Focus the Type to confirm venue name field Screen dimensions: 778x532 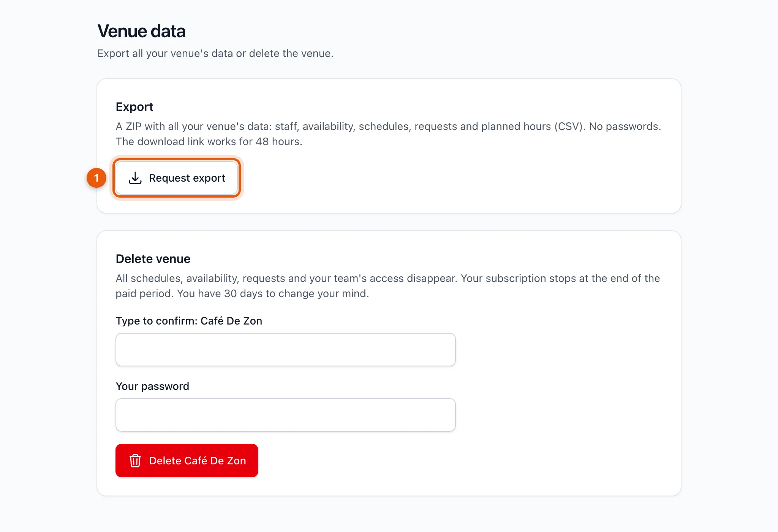(286, 350)
